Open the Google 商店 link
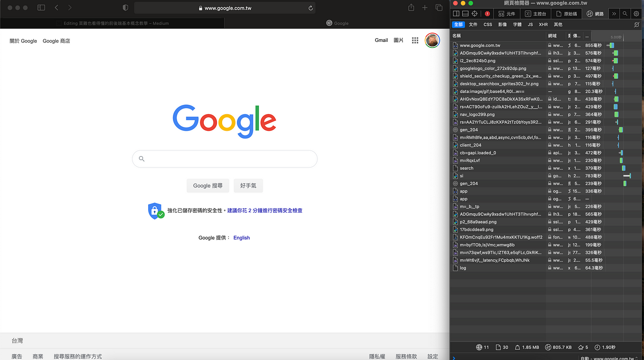 click(57, 41)
